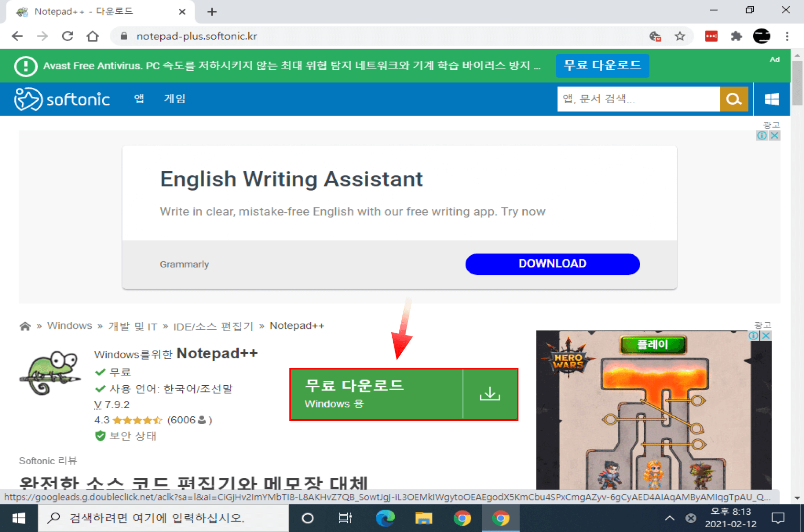The height and width of the screenshot is (532, 804).
Task: Open Cortana circle on the taskbar
Action: click(x=308, y=518)
